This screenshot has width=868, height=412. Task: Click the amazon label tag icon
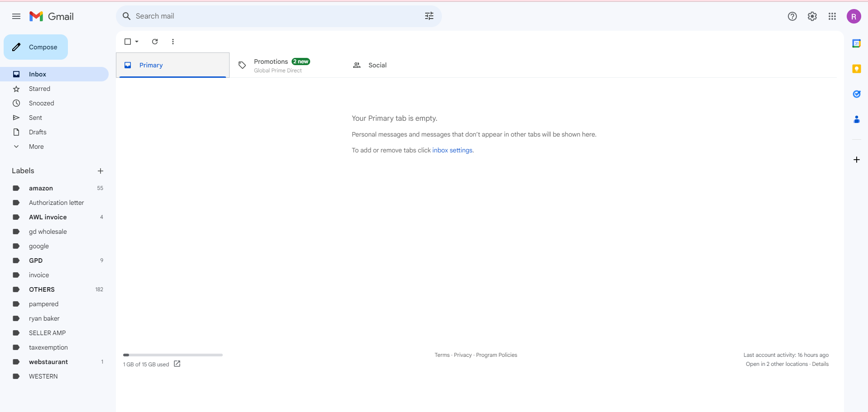point(16,188)
